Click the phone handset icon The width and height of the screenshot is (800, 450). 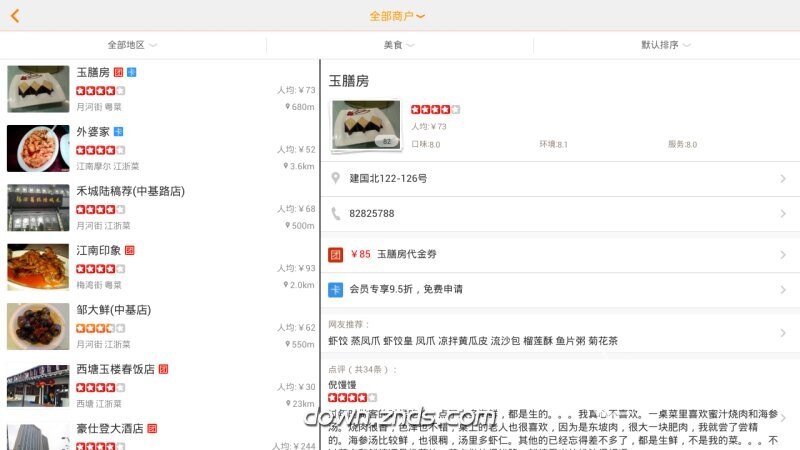click(x=335, y=213)
